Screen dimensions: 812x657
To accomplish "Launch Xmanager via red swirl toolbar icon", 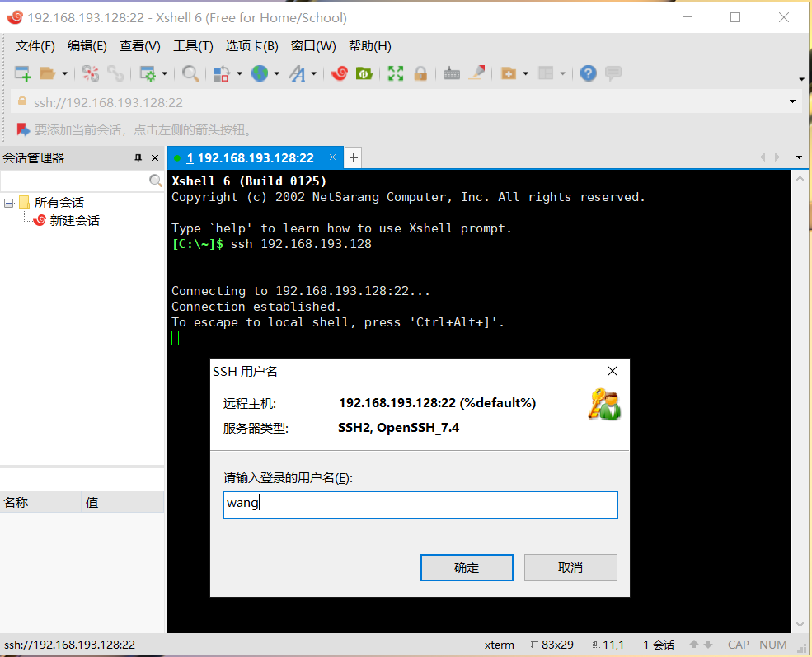I will click(x=339, y=73).
